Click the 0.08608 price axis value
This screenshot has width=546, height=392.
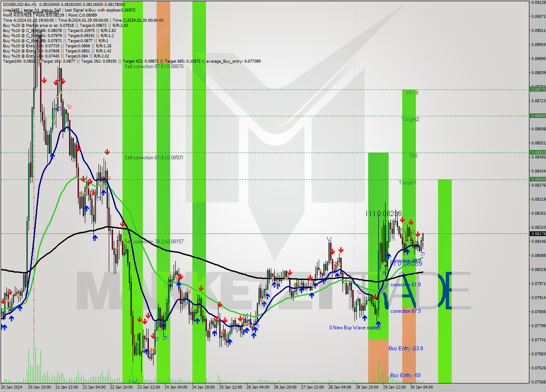pyautogui.click(x=538, y=129)
